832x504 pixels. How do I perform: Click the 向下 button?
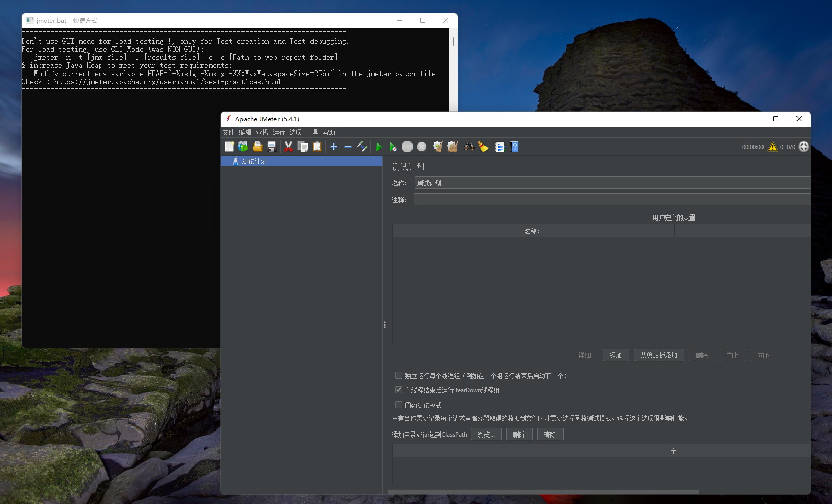click(x=764, y=355)
